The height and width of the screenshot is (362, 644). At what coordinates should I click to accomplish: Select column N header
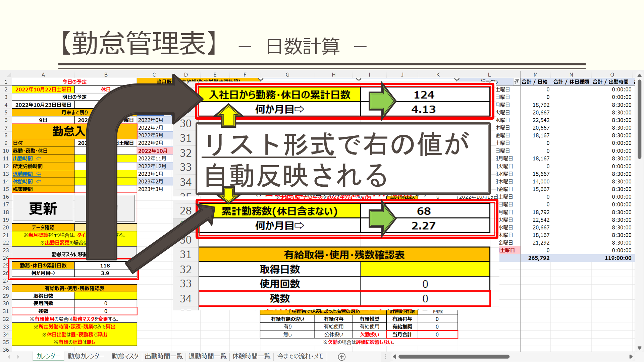click(571, 75)
